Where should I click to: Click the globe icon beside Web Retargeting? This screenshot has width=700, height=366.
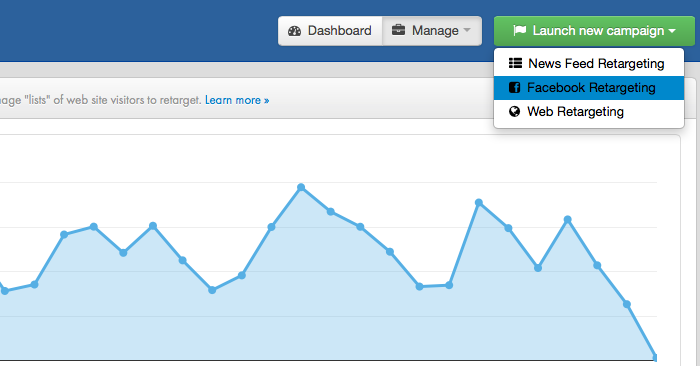(514, 111)
